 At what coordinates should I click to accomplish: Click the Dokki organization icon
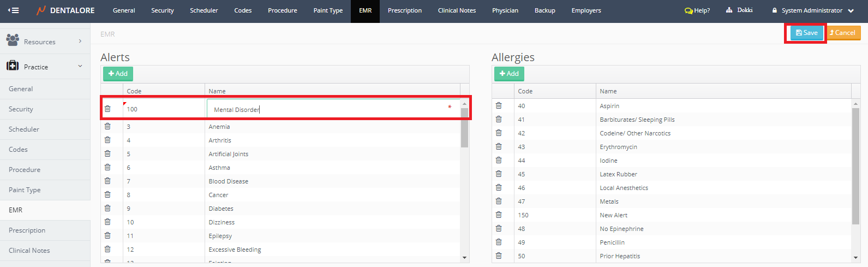tap(729, 10)
